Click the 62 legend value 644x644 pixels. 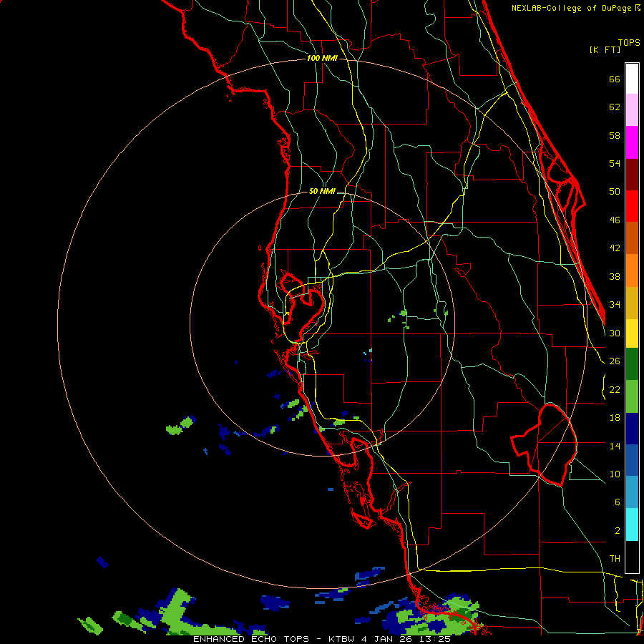pyautogui.click(x=615, y=107)
